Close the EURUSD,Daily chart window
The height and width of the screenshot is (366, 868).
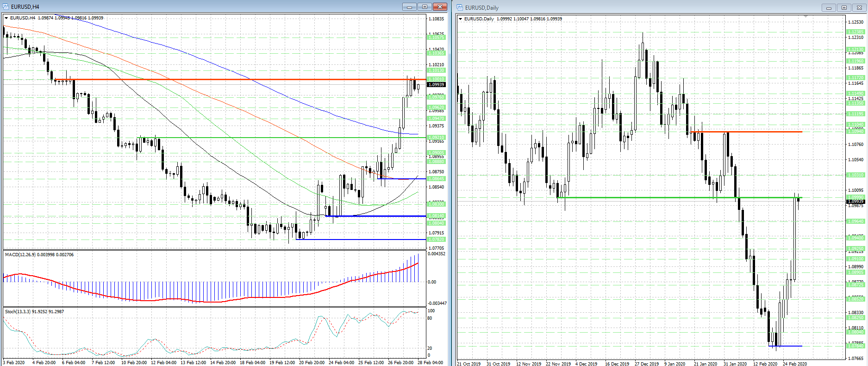(x=859, y=7)
